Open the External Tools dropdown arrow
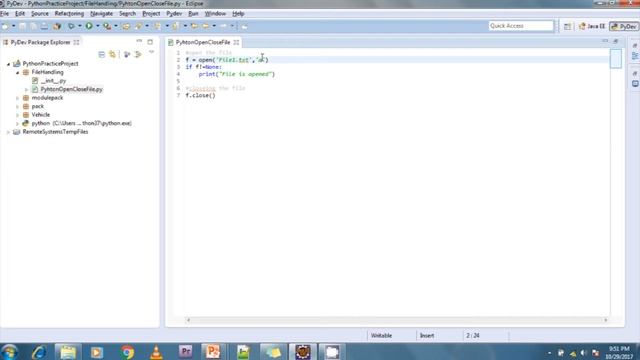 click(x=116, y=26)
